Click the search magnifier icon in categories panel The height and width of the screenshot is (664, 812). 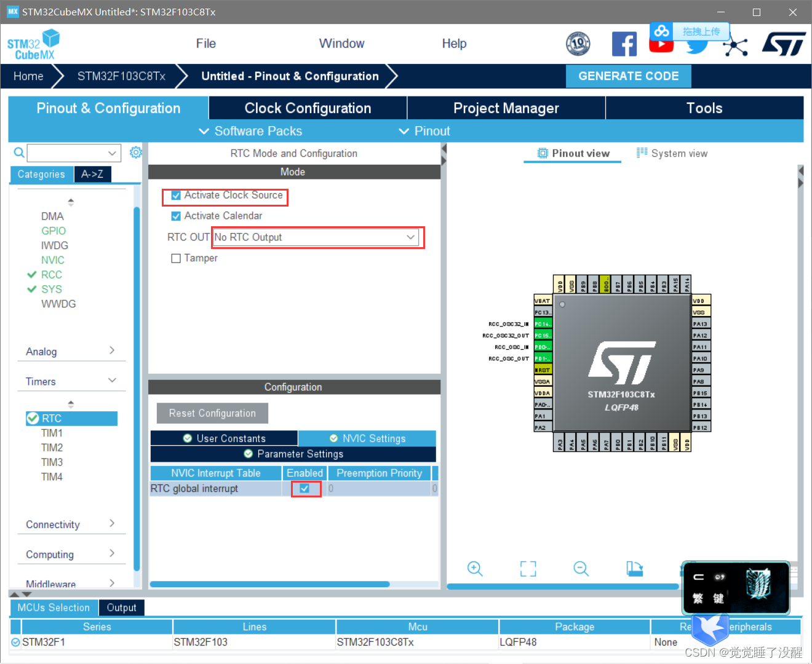(19, 152)
